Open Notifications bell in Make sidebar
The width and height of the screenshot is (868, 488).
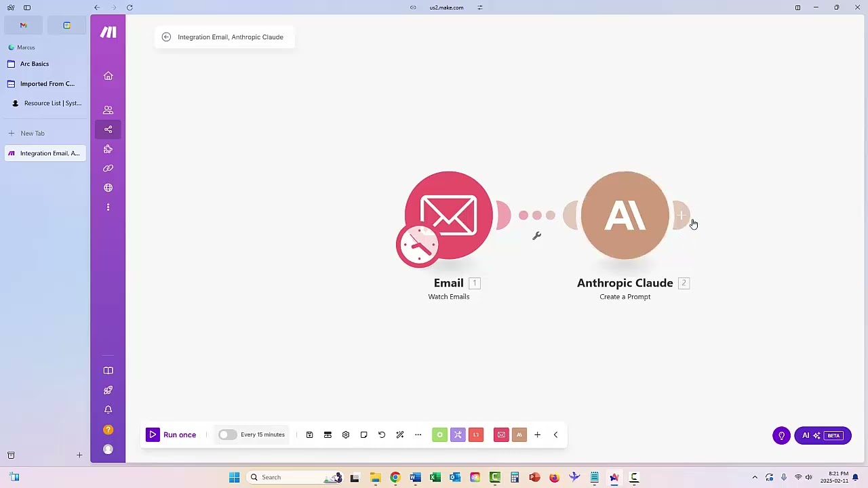108,410
